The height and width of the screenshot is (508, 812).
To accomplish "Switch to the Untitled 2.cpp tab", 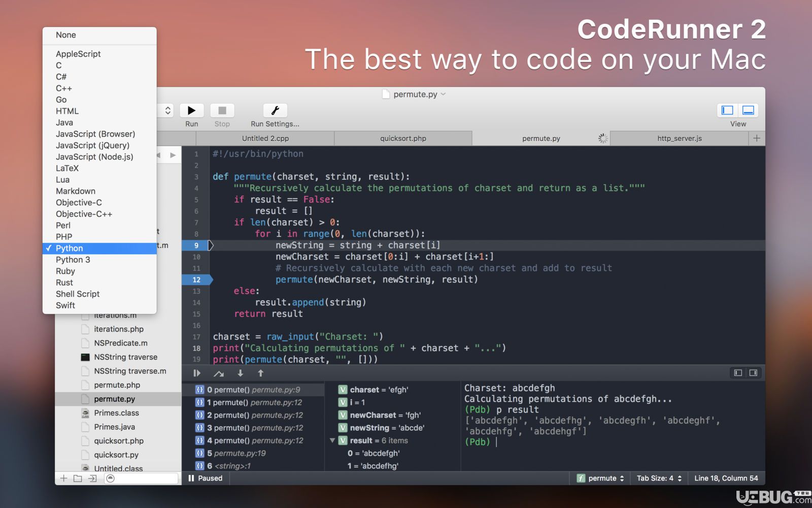I will [265, 138].
